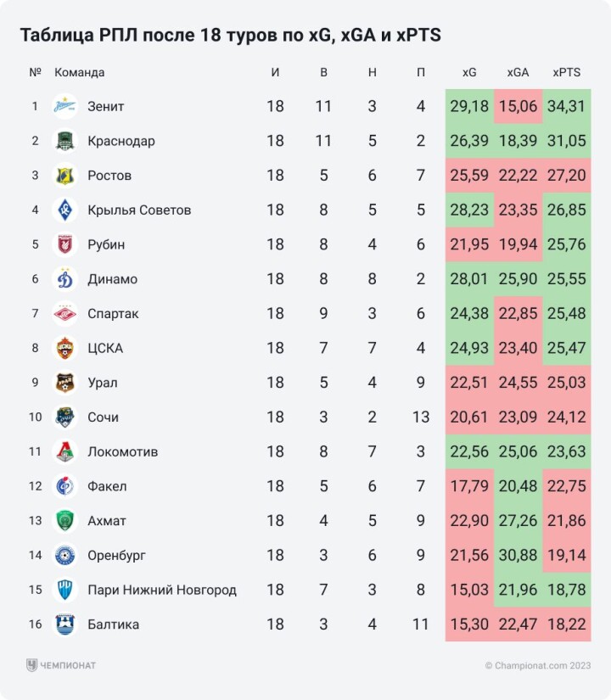Screen dimensions: 611x700
Task: Click the Lokomotiv club logo
Action: [65, 451]
